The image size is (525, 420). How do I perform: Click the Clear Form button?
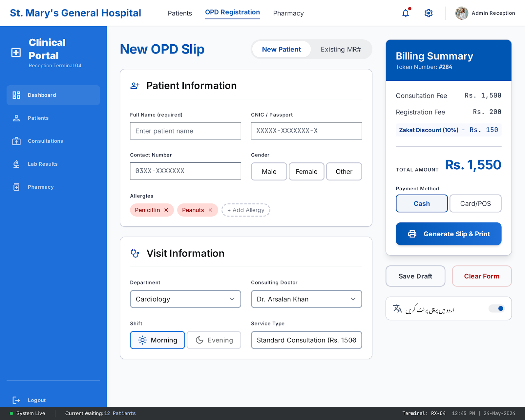(x=482, y=276)
